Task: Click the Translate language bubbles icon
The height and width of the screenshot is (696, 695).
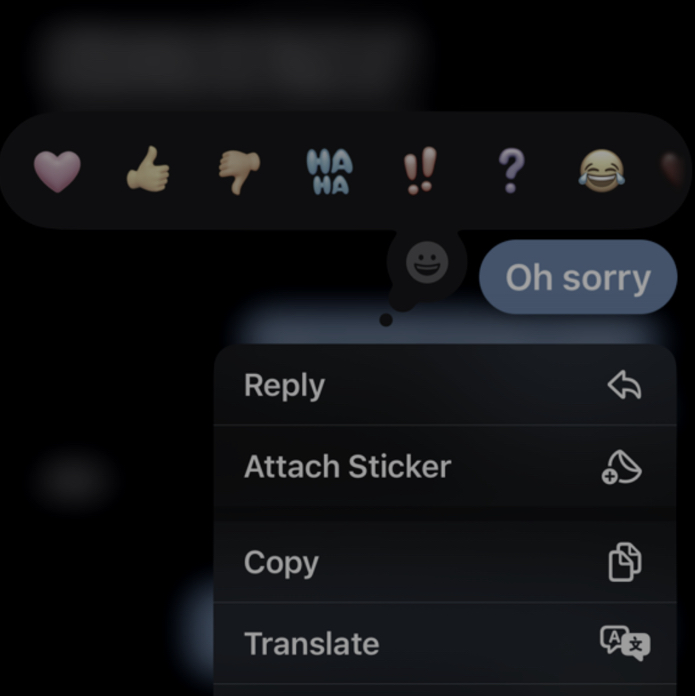Action: pos(625,643)
